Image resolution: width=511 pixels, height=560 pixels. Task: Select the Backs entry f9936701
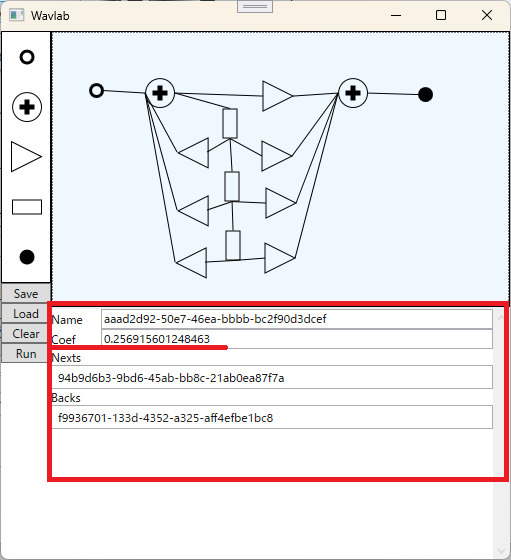(272, 418)
